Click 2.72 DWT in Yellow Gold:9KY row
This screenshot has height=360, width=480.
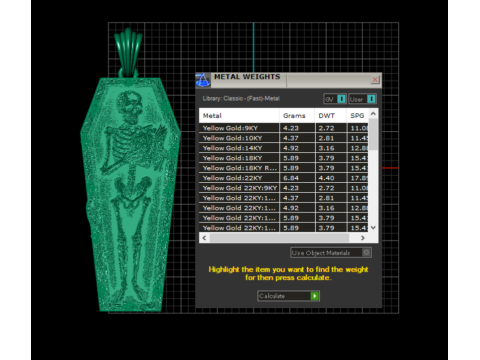coord(330,128)
